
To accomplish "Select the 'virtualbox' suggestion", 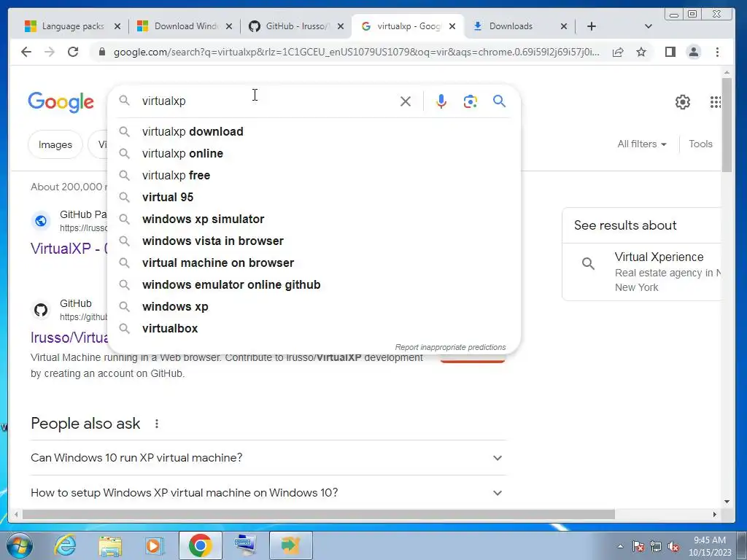I will pyautogui.click(x=314, y=329).
